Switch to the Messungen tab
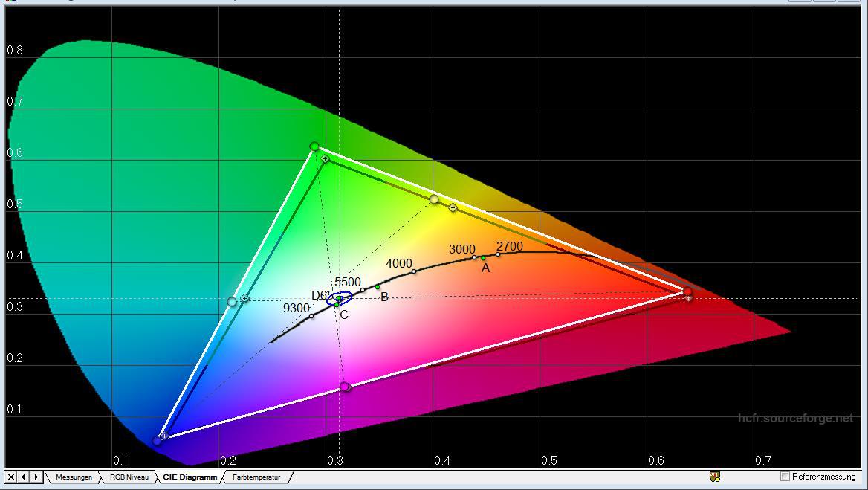 tap(74, 477)
